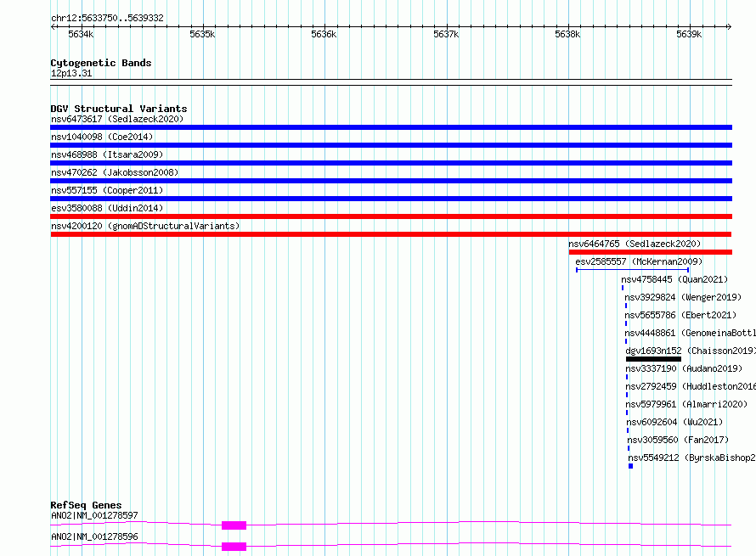Click the blue bar under nsv557155
The image size is (756, 556).
coord(391,199)
